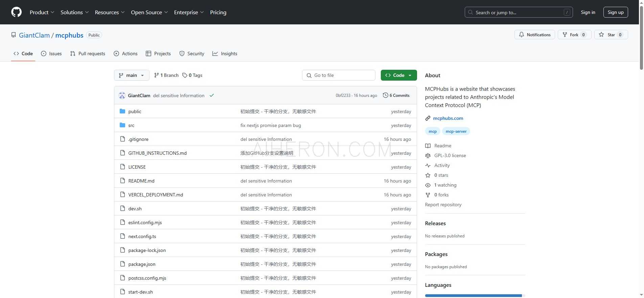Click the GitHub logo icon
Screen dimensions: 644x298
(16, 12)
